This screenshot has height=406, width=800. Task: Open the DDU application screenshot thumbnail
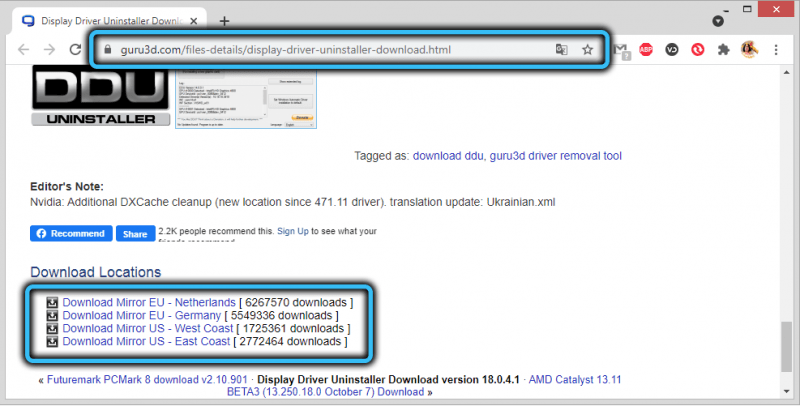tap(246, 97)
